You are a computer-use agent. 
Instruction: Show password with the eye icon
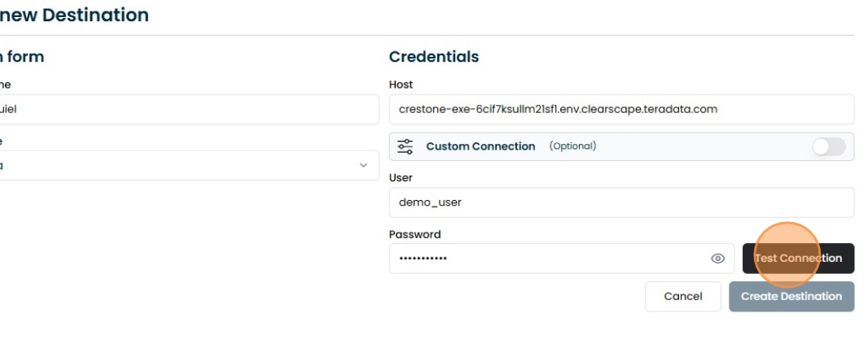[x=717, y=259]
